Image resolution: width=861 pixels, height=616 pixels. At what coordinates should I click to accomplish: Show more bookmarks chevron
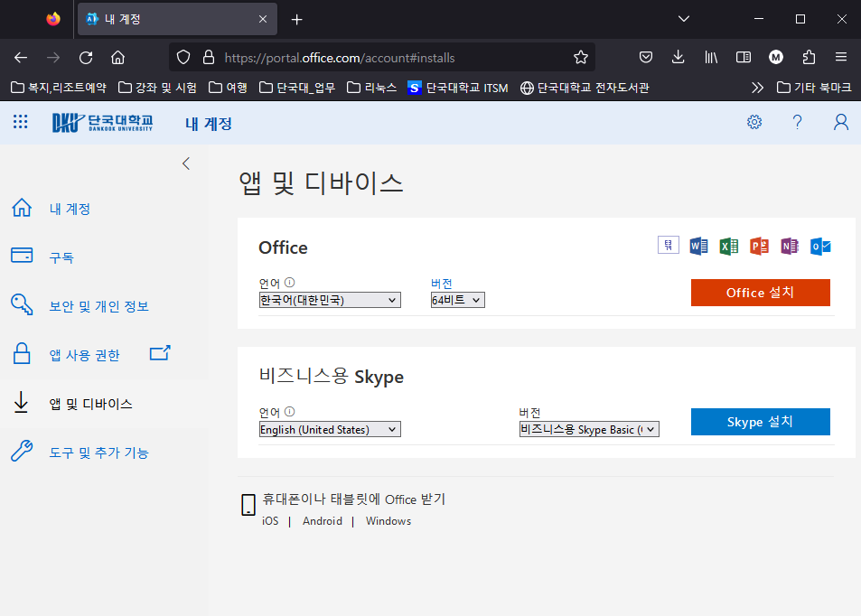758,88
